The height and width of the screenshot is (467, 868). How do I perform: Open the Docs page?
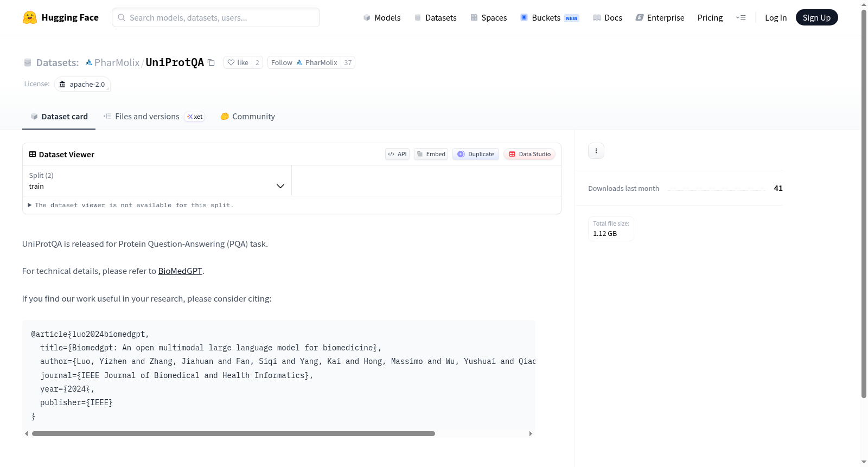(x=608, y=17)
